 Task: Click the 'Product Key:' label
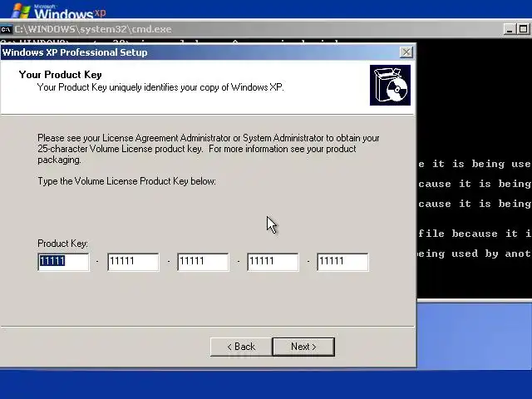(63, 244)
